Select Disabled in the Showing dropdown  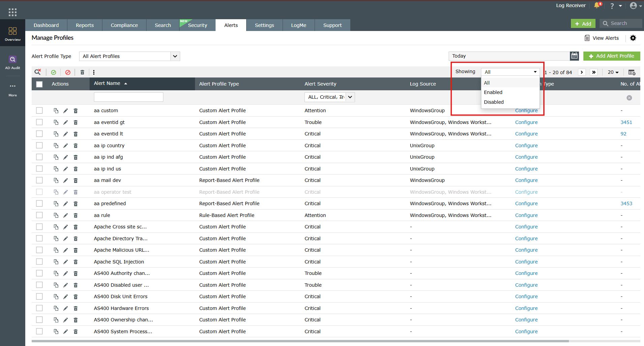(494, 102)
